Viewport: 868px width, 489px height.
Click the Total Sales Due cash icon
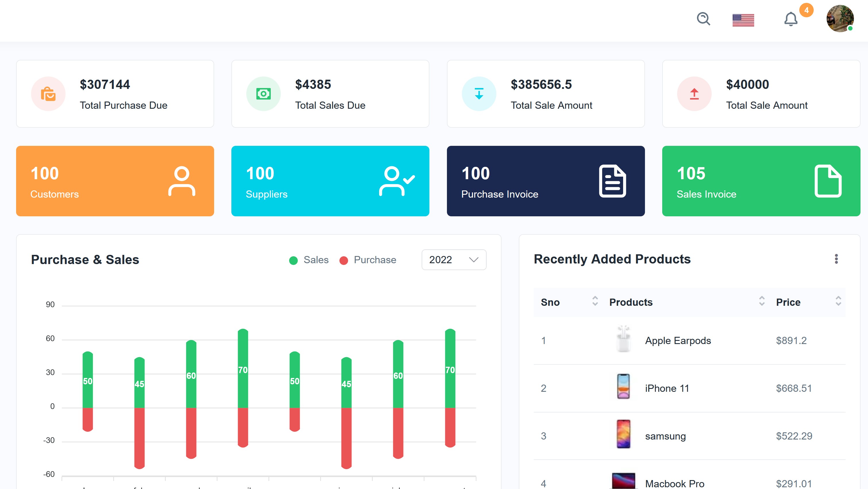coord(264,94)
